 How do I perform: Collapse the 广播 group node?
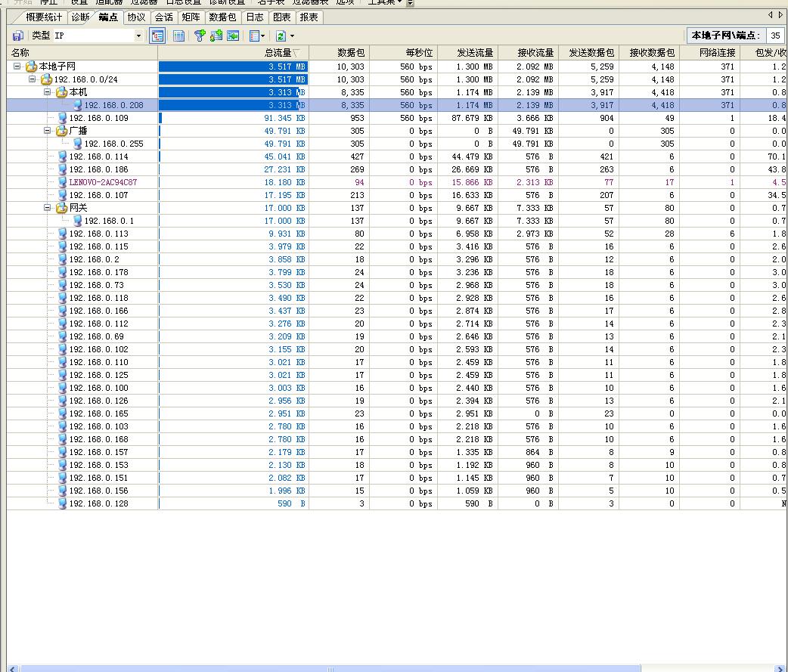48,131
